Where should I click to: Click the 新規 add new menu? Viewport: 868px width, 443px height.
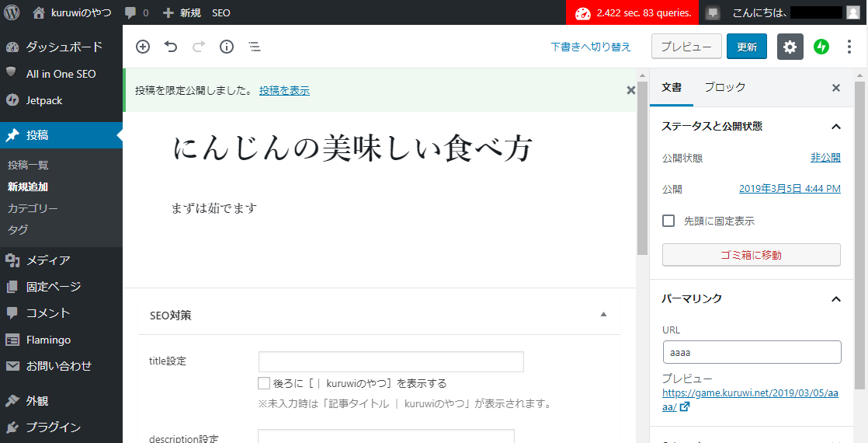coord(182,12)
